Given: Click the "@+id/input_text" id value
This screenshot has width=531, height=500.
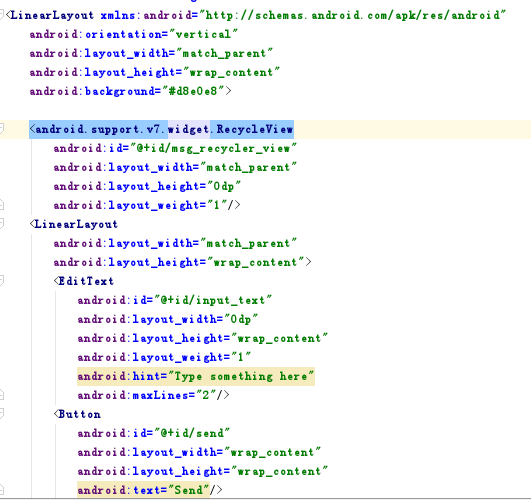Looking at the screenshot, I should point(212,300).
